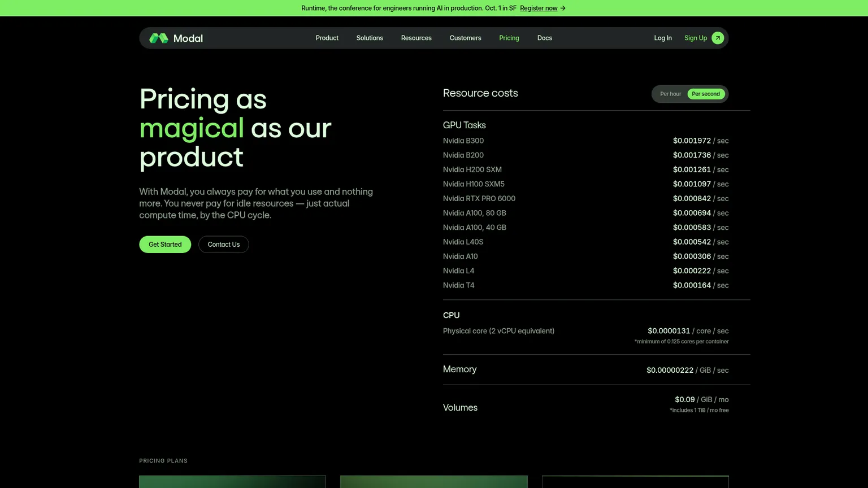Click the $0.0000131 CPU price
This screenshot has width=868, height=488.
[669, 331]
